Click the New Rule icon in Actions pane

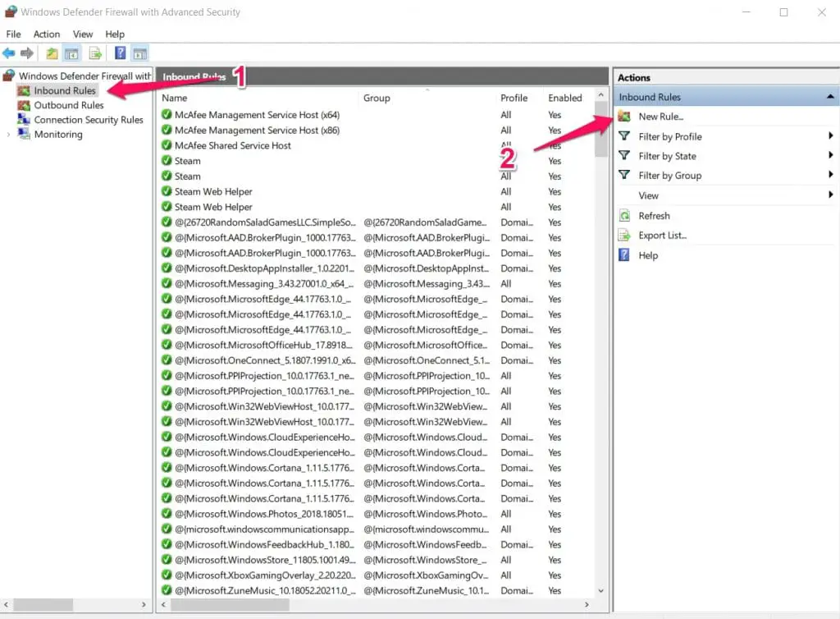click(625, 116)
